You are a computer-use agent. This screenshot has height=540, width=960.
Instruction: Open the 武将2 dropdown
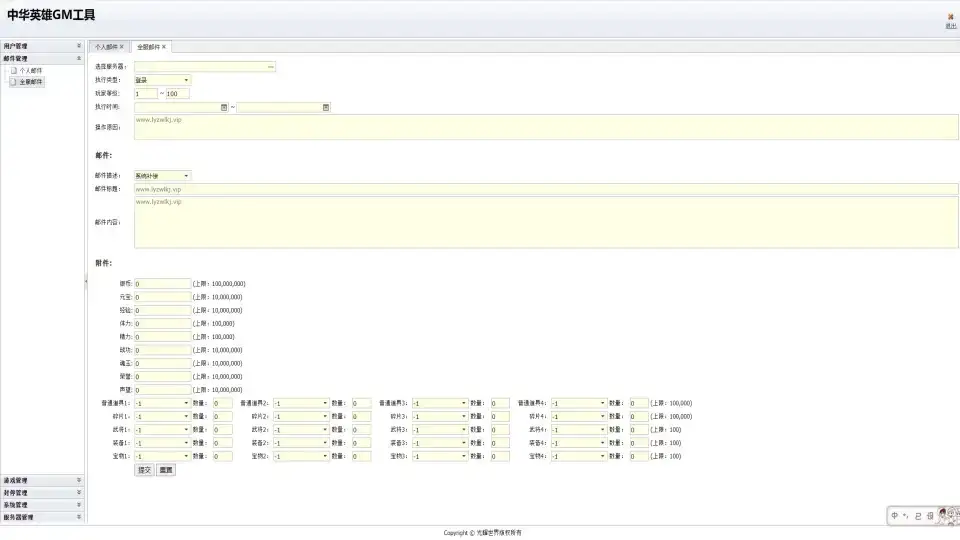pos(301,430)
